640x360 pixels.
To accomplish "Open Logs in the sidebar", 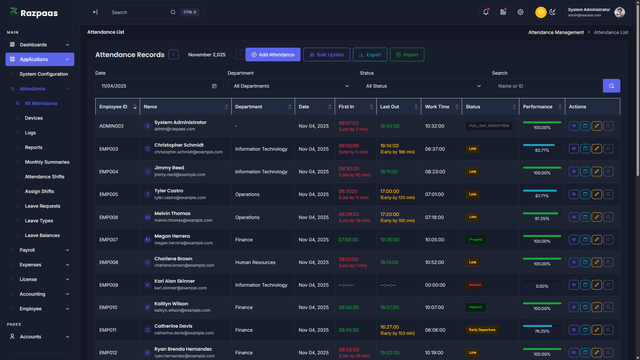I will [x=30, y=133].
